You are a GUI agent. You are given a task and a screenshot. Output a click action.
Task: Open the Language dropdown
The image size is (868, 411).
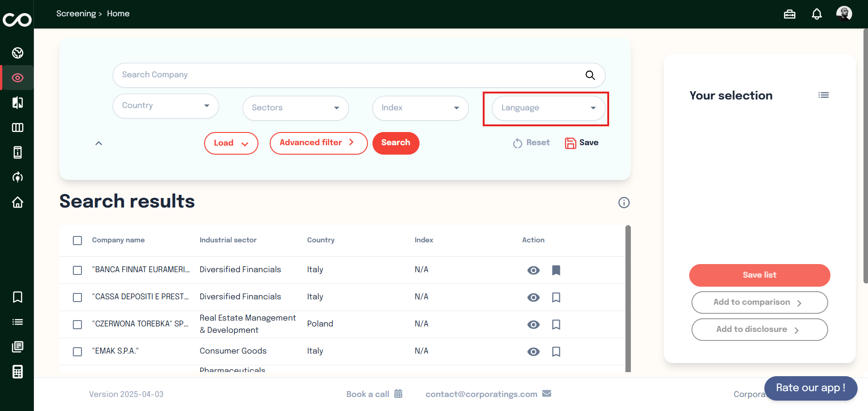(548, 108)
